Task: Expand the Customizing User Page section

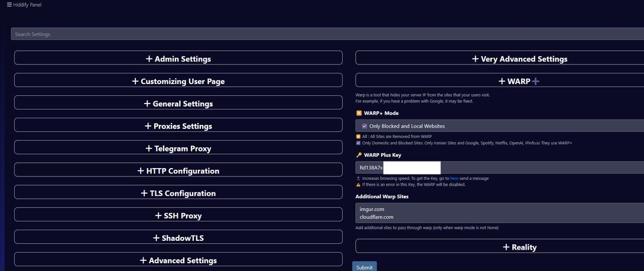Action: pyautogui.click(x=178, y=81)
